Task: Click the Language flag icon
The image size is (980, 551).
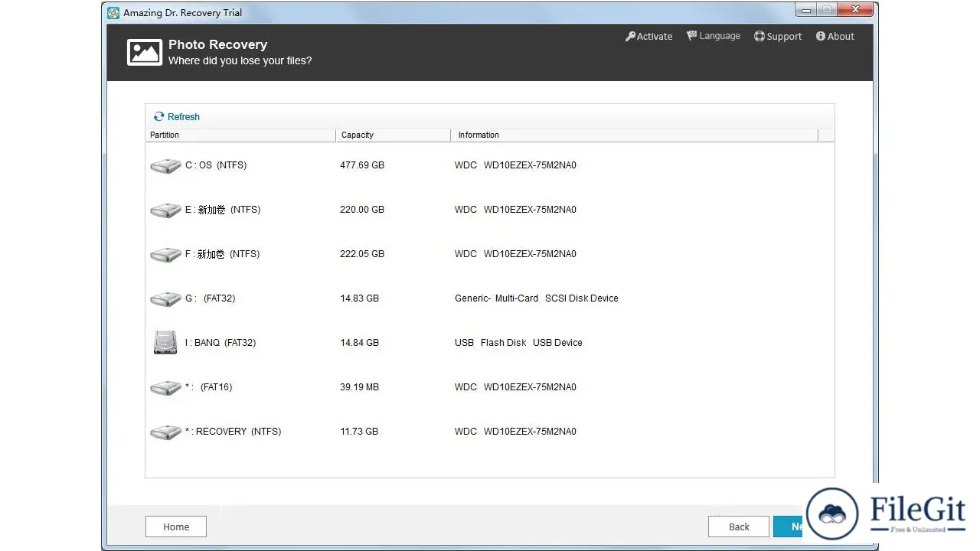Action: 692,35
